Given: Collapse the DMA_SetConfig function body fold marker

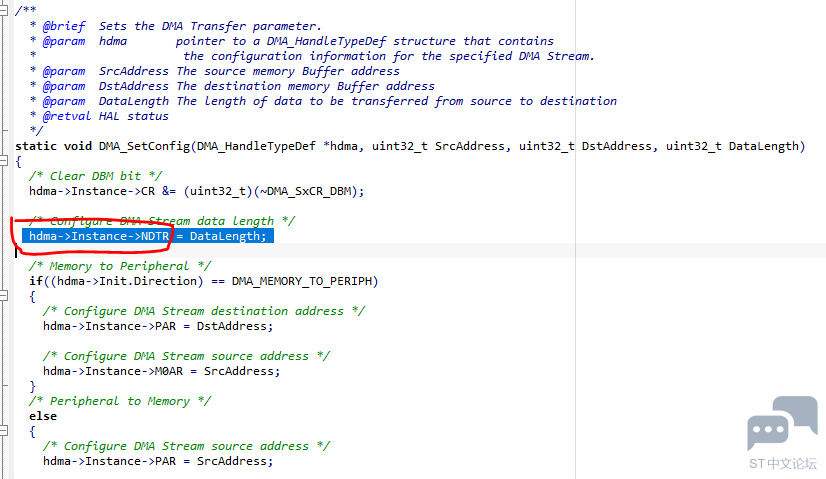Looking at the screenshot, I should tap(3, 161).
